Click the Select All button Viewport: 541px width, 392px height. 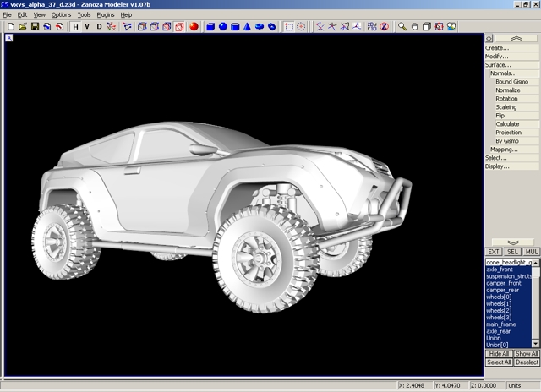(x=498, y=362)
